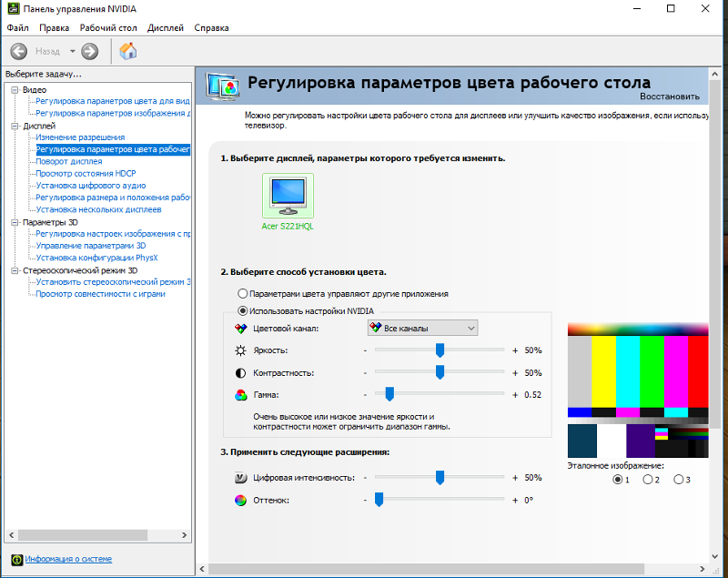Open 'Информация о системе' link
Viewport: 728px width, 578px height.
[68, 559]
